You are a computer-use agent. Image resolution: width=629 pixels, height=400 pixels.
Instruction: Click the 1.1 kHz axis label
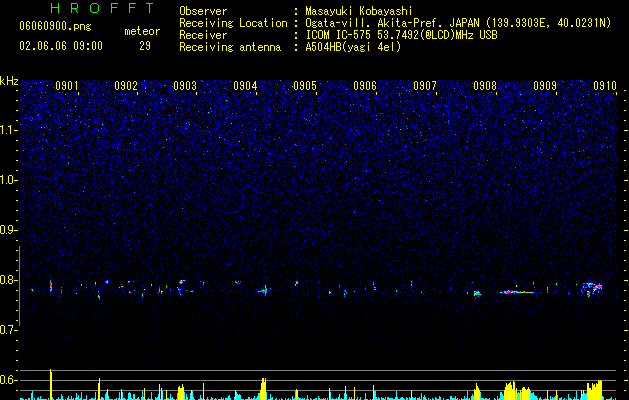pos(9,130)
